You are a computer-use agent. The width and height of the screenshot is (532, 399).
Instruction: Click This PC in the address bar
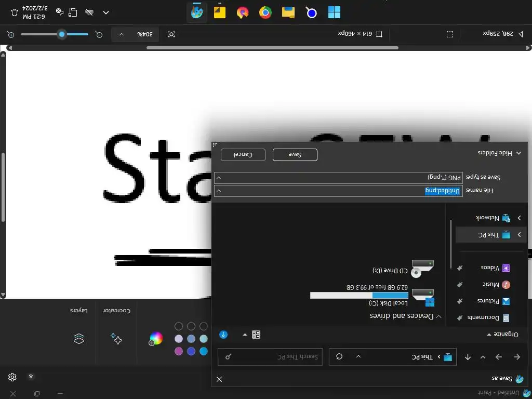422,357
